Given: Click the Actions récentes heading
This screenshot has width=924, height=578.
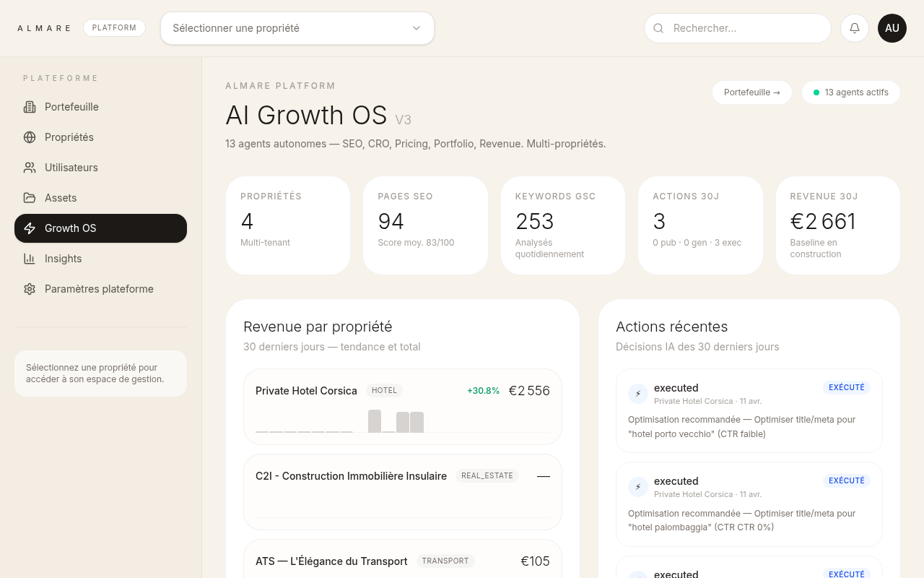Looking at the screenshot, I should tap(671, 327).
